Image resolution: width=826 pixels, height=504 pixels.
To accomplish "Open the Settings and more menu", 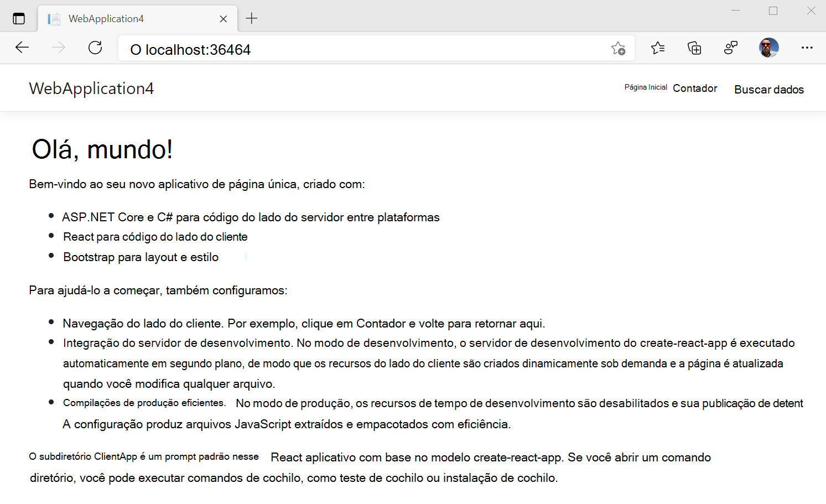I will [807, 48].
